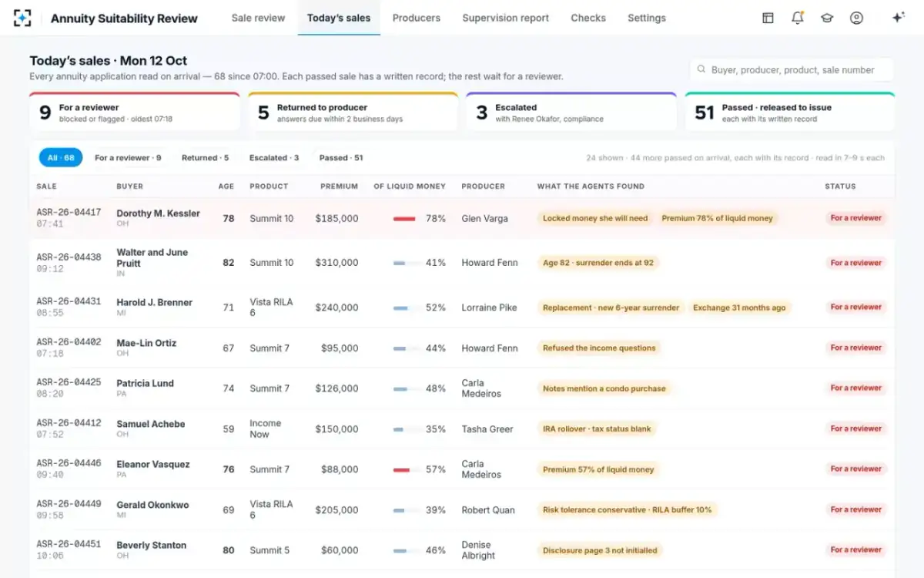
Task: Open the notifications bell
Action: tap(798, 18)
